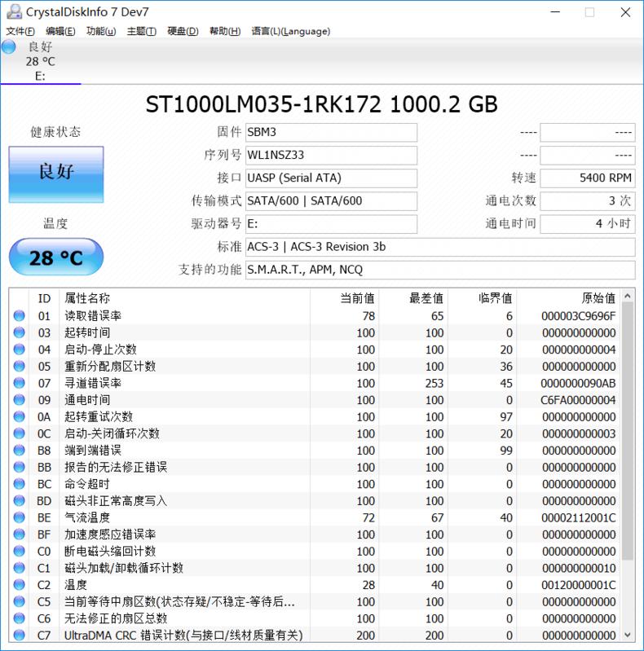The width and height of the screenshot is (644, 651).
Task: Open the 文件(F) menu
Action: 20,31
